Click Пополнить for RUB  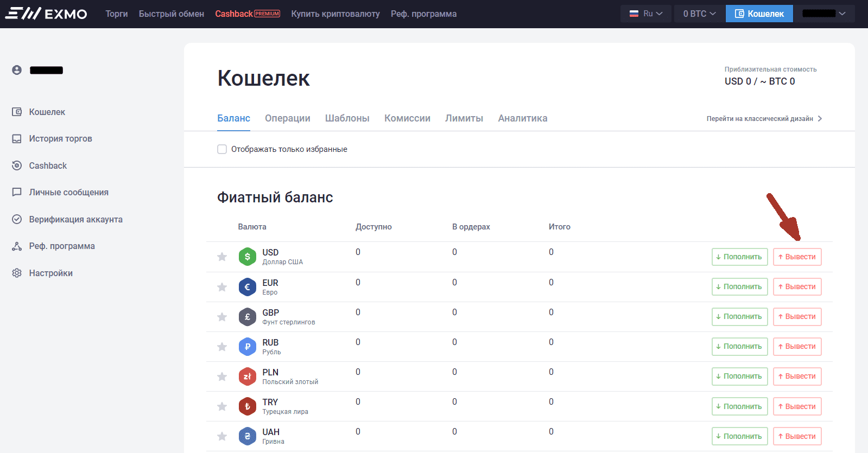click(739, 346)
